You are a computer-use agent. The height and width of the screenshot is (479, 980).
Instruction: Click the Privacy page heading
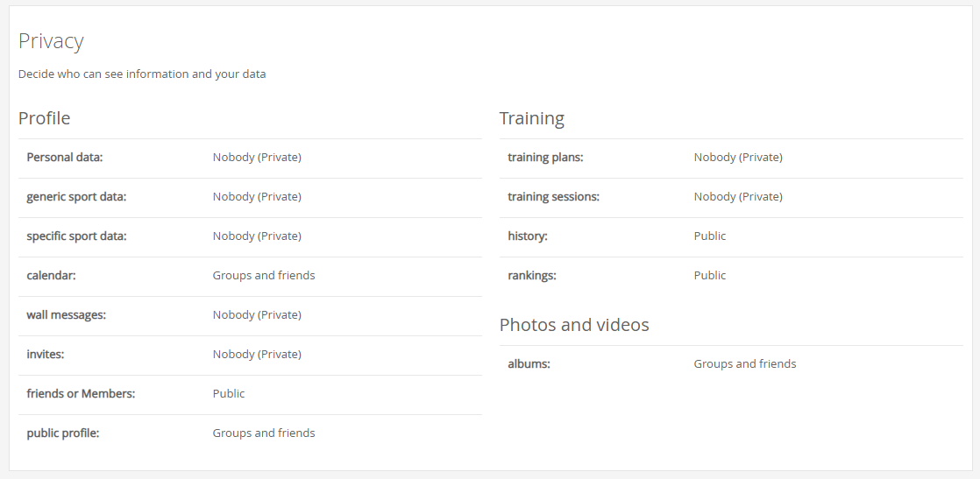click(x=51, y=41)
